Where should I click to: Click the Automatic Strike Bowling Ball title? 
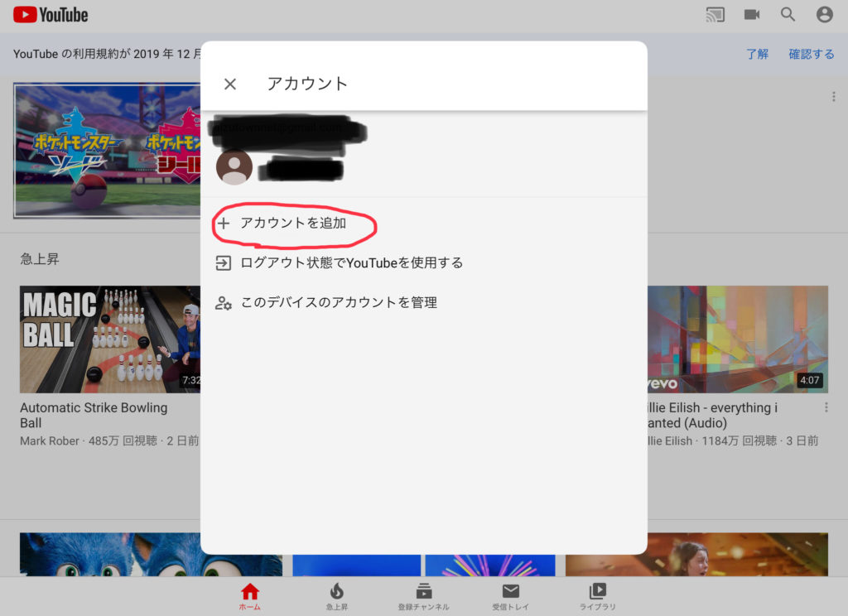(94, 415)
